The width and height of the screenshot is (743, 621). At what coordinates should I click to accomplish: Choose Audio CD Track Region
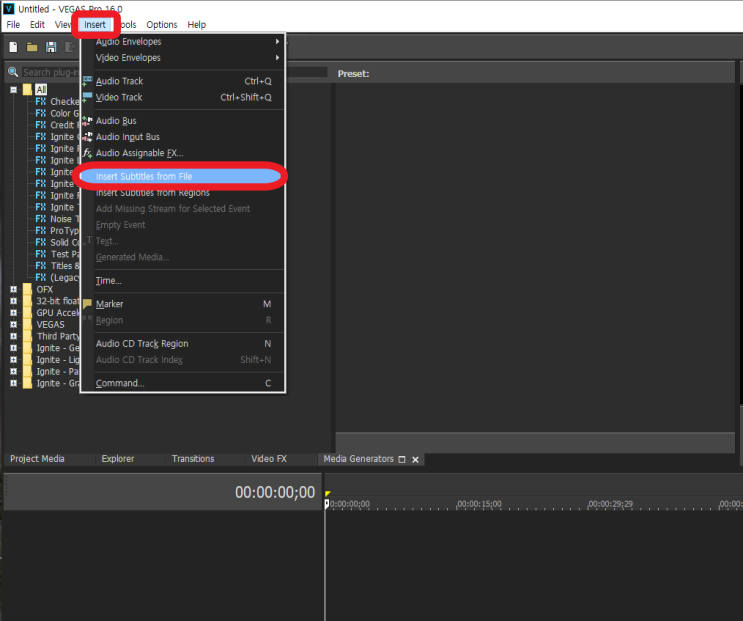tap(183, 343)
